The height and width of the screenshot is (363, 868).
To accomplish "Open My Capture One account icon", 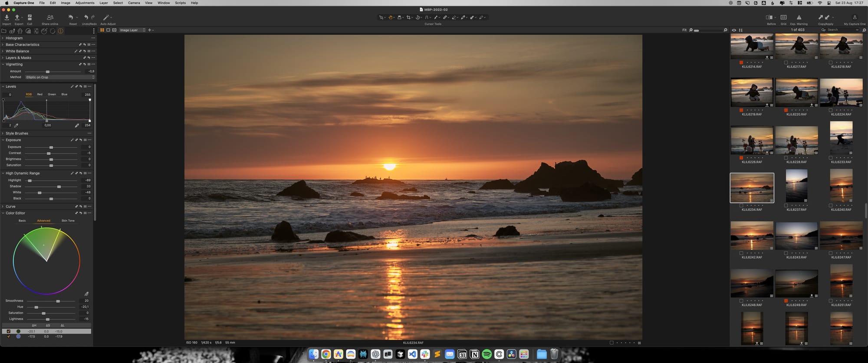I will pyautogui.click(x=855, y=17).
